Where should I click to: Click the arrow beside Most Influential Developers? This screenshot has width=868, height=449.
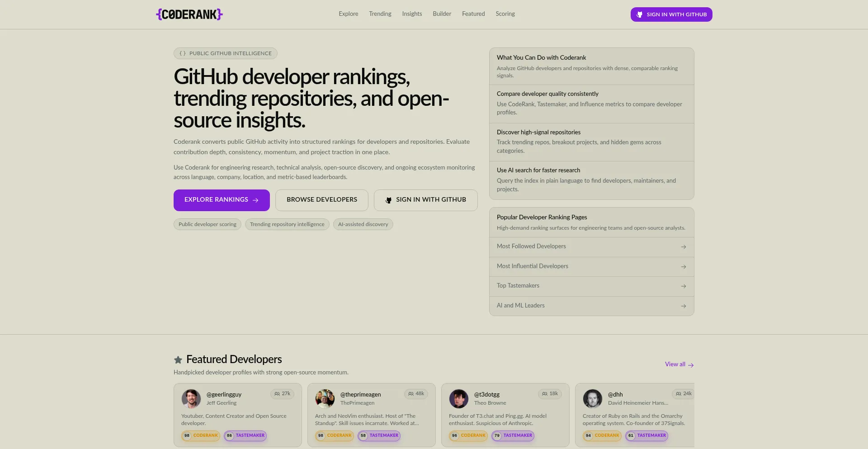pos(684,267)
